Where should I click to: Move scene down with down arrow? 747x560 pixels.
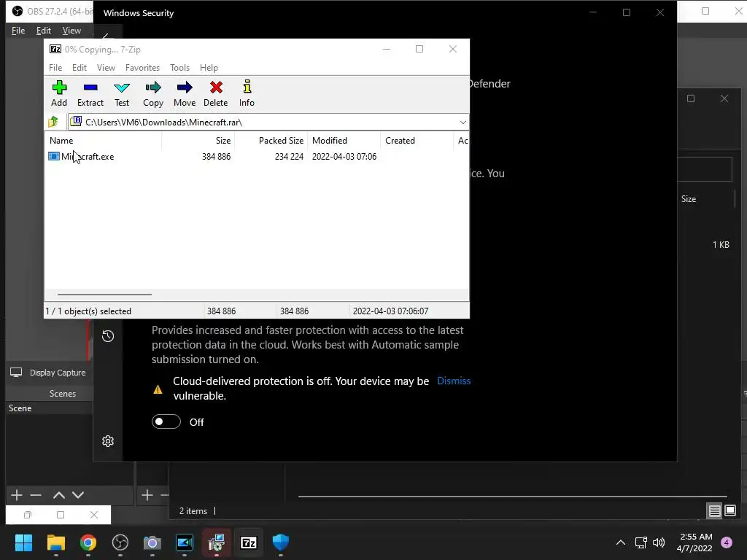78,495
